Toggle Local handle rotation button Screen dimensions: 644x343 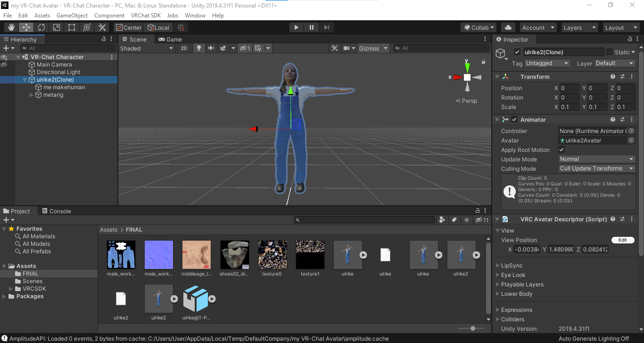click(x=158, y=27)
